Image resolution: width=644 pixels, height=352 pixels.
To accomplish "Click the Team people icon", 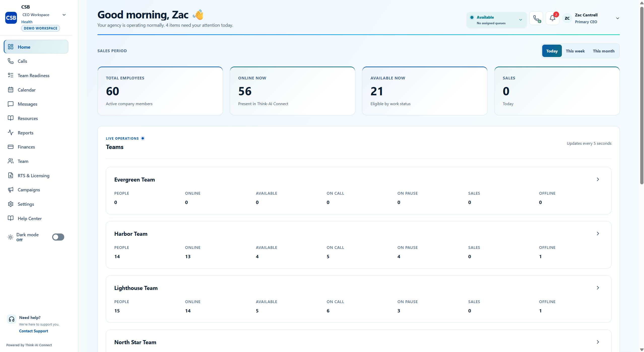I will (x=11, y=161).
